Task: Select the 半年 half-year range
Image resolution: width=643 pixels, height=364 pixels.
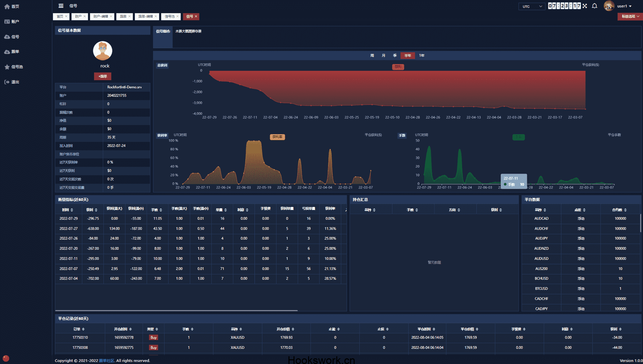Action: (408, 56)
